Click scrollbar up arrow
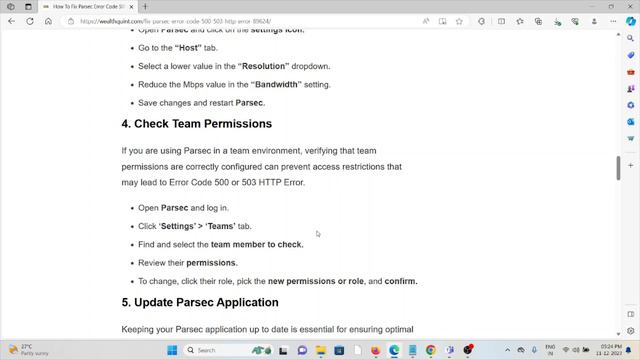Screen dimensions: 640x360 618,35
